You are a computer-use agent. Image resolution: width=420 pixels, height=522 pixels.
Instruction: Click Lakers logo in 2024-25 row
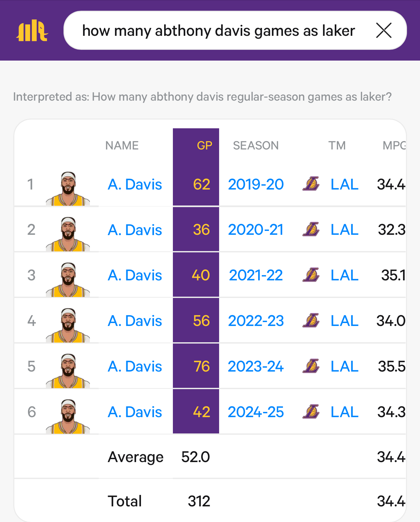coord(311,412)
